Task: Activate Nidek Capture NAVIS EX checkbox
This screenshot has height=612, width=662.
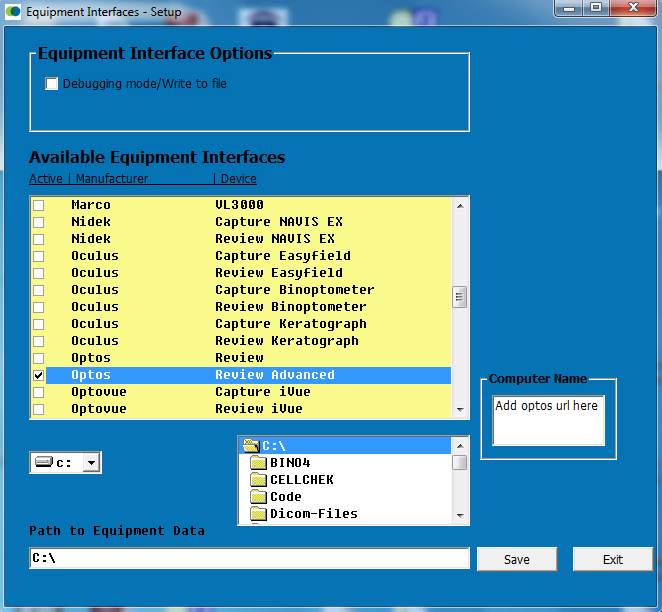Action: tap(38, 222)
